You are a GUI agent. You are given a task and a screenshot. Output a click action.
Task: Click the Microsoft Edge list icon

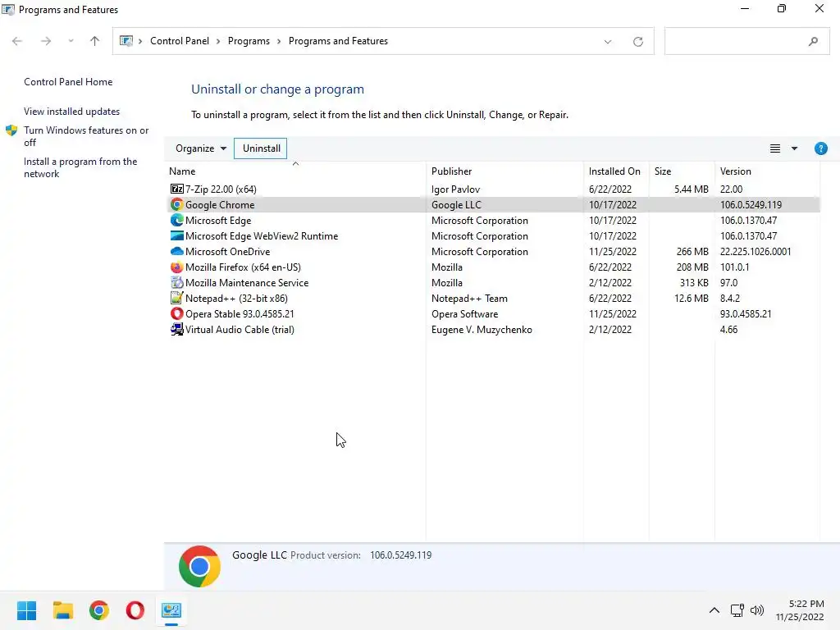[177, 220]
